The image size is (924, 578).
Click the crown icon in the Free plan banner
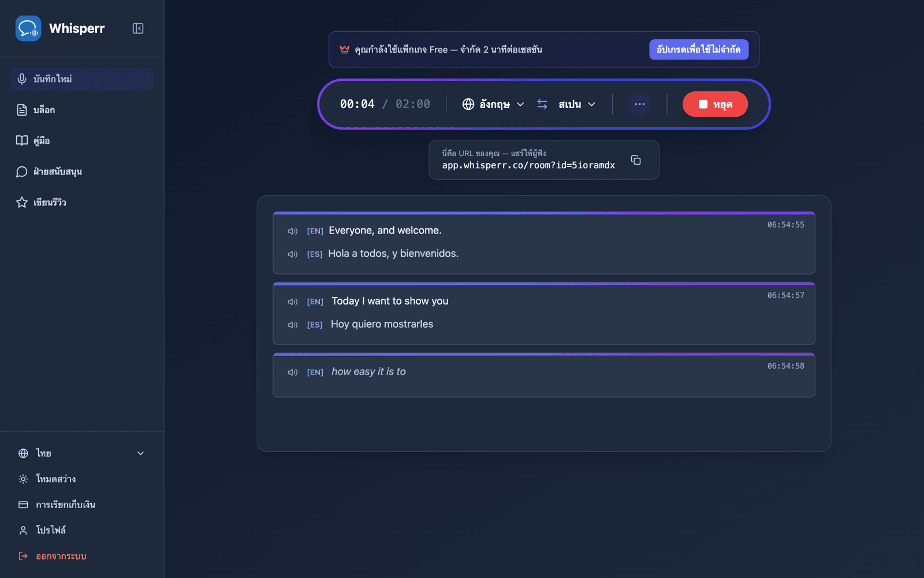[345, 50]
